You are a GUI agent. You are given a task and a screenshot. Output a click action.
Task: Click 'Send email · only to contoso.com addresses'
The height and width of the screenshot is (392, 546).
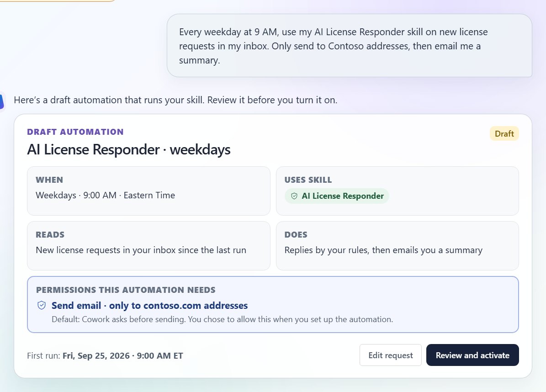coord(150,305)
